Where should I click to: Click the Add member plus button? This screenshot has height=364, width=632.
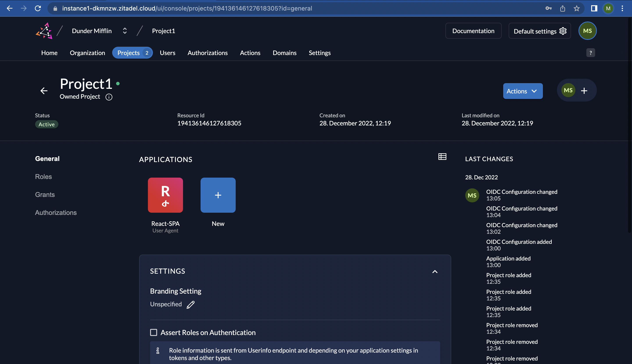pyautogui.click(x=584, y=90)
